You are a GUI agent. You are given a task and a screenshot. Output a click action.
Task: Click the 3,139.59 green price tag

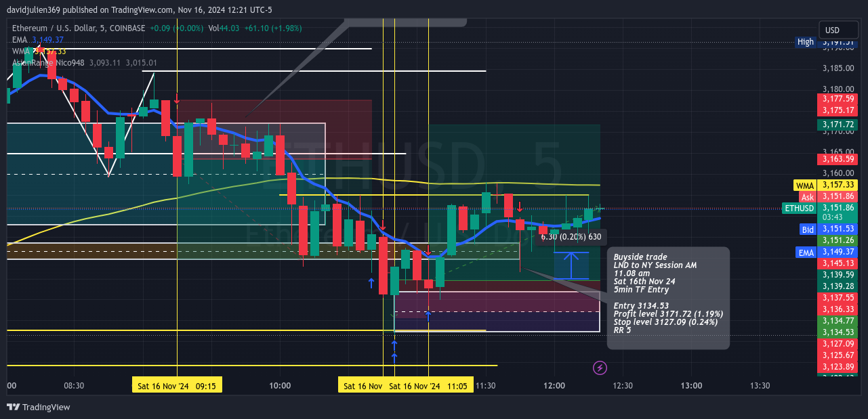click(x=838, y=275)
